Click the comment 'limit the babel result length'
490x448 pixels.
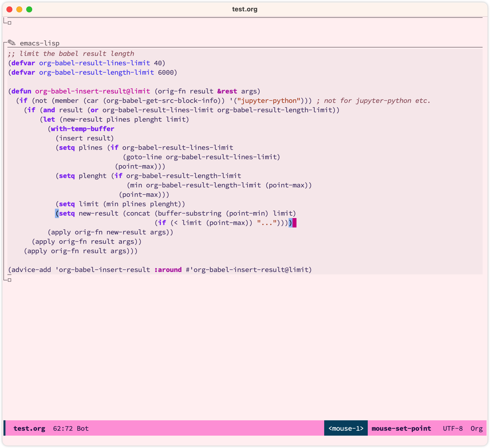click(71, 54)
